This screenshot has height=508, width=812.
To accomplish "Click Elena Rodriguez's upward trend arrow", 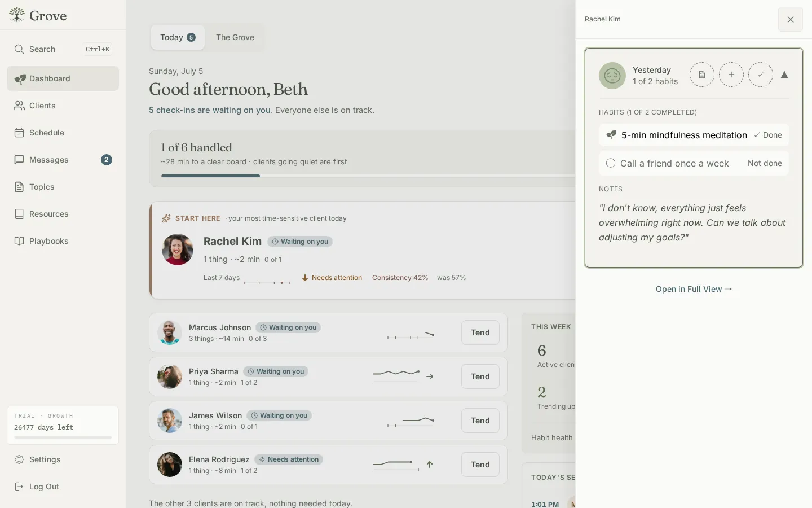I will coord(430,465).
